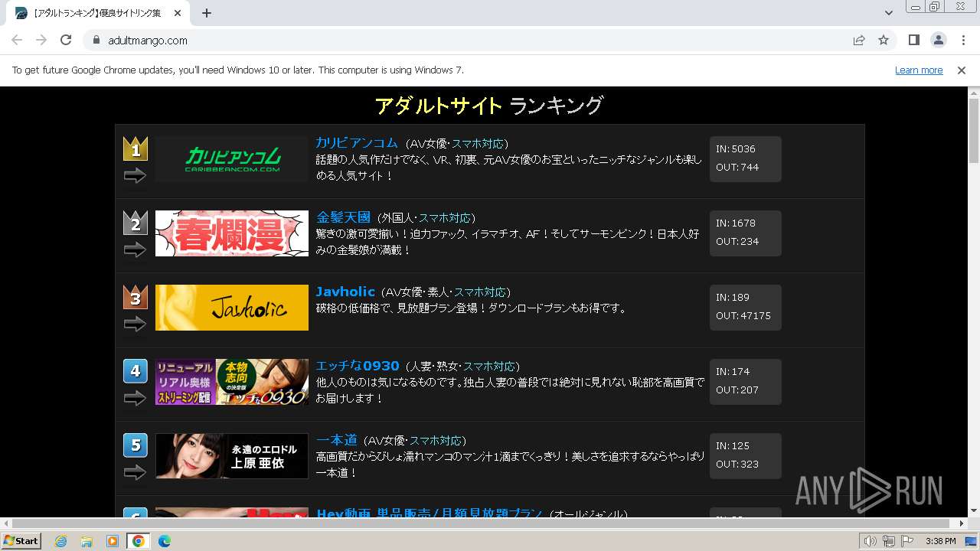Switch to Chrome on the taskbar
The width and height of the screenshot is (980, 551).
tap(139, 541)
